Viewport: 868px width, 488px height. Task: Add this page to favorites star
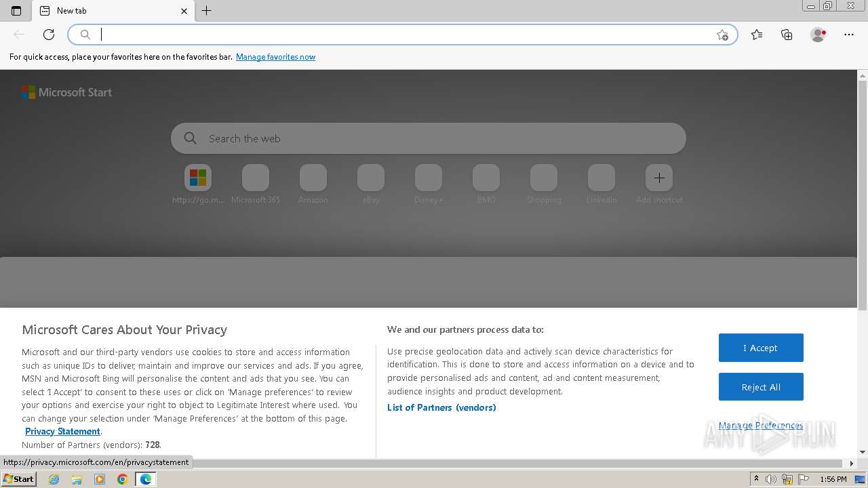point(722,35)
